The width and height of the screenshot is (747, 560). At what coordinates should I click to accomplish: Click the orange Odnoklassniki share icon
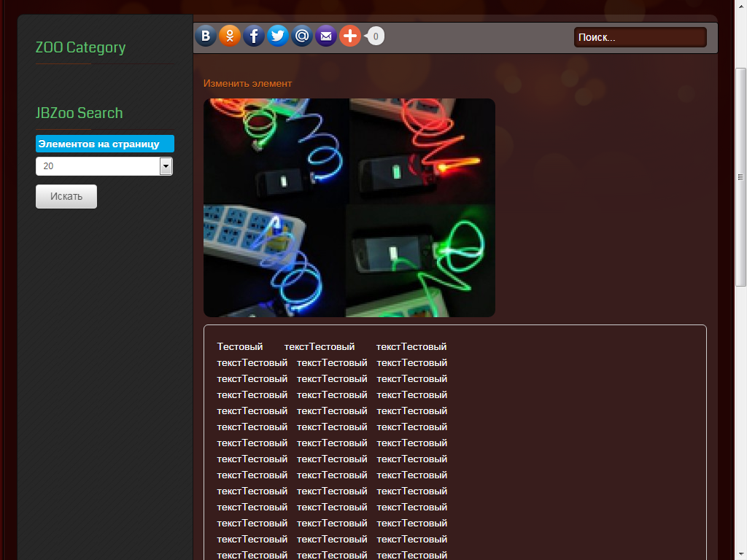pyautogui.click(x=230, y=36)
